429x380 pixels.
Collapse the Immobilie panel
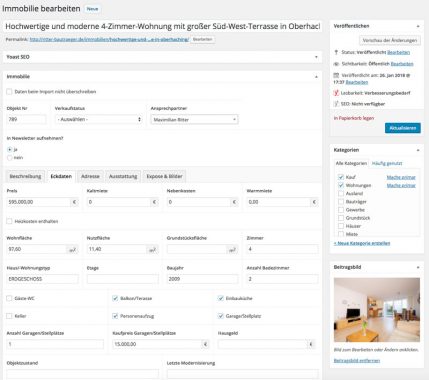pos(316,77)
